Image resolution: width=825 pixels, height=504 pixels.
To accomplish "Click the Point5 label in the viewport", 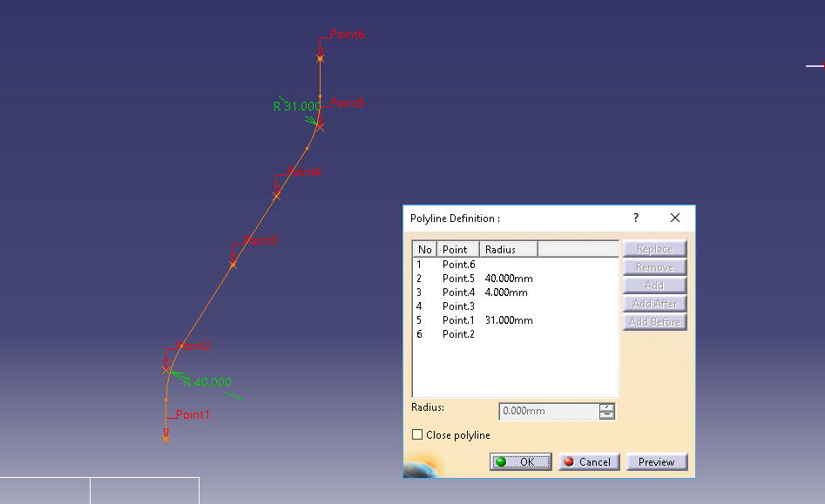I will (348, 103).
